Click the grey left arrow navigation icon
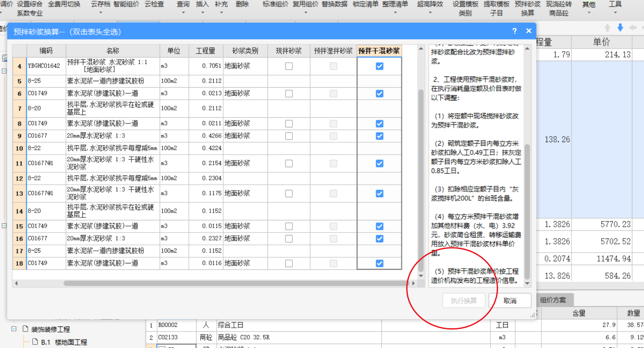 click(632, 27)
